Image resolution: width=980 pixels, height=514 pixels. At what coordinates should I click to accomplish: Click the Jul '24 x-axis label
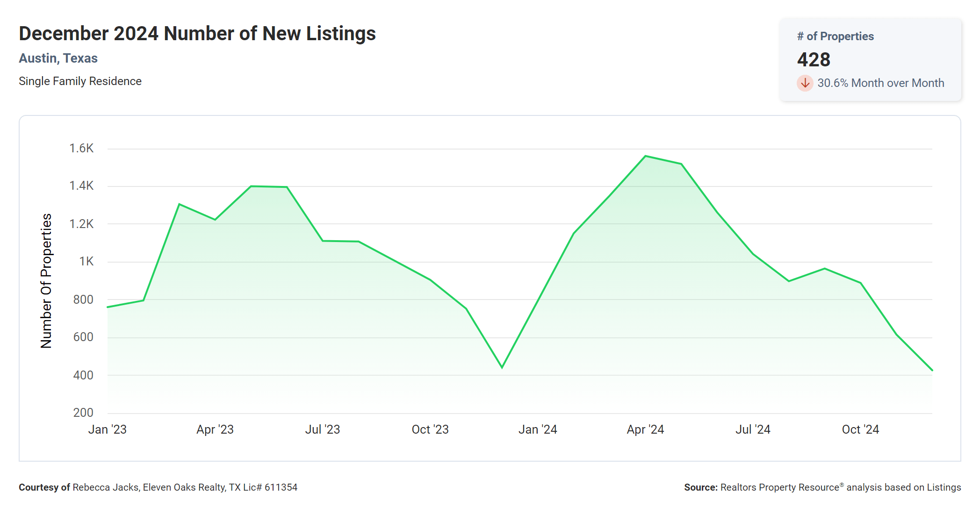point(753,429)
